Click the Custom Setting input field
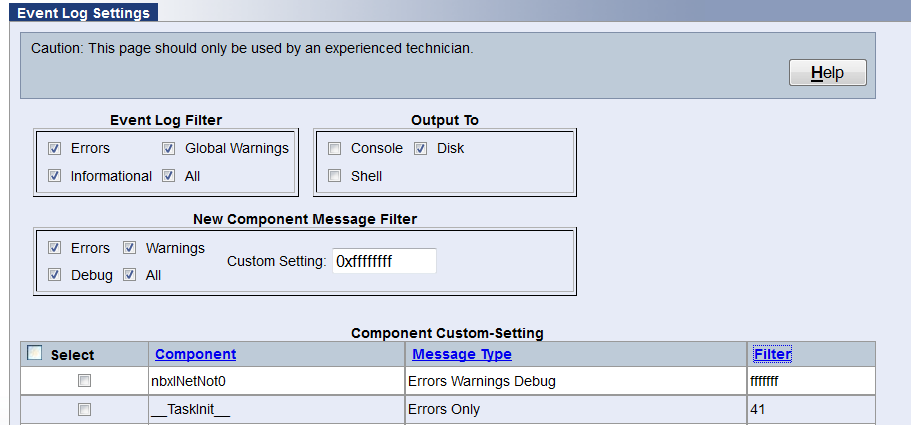The width and height of the screenshot is (911, 425). click(x=384, y=261)
